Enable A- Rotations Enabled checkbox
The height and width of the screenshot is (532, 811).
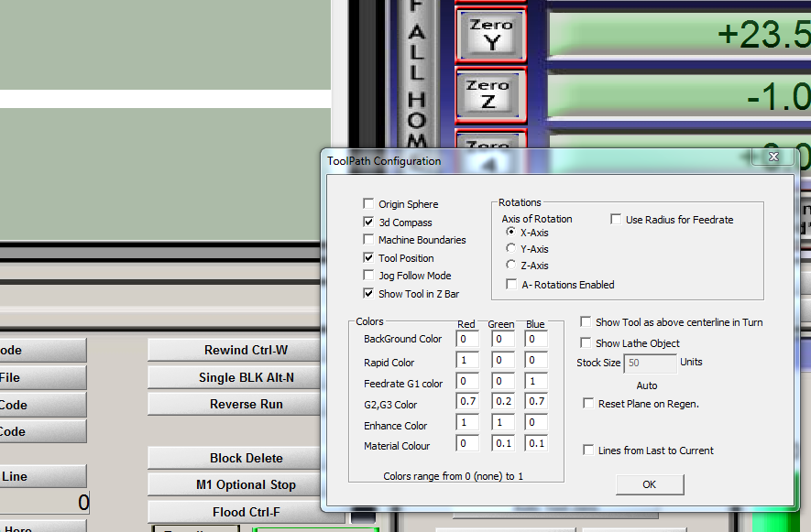(511, 285)
